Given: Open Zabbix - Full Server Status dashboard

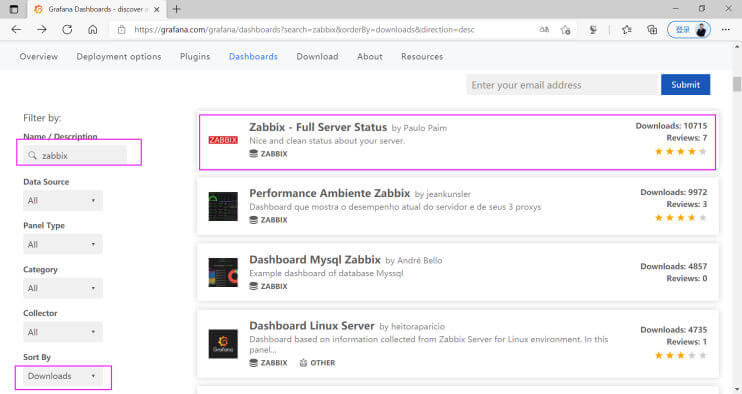Looking at the screenshot, I should [x=318, y=127].
